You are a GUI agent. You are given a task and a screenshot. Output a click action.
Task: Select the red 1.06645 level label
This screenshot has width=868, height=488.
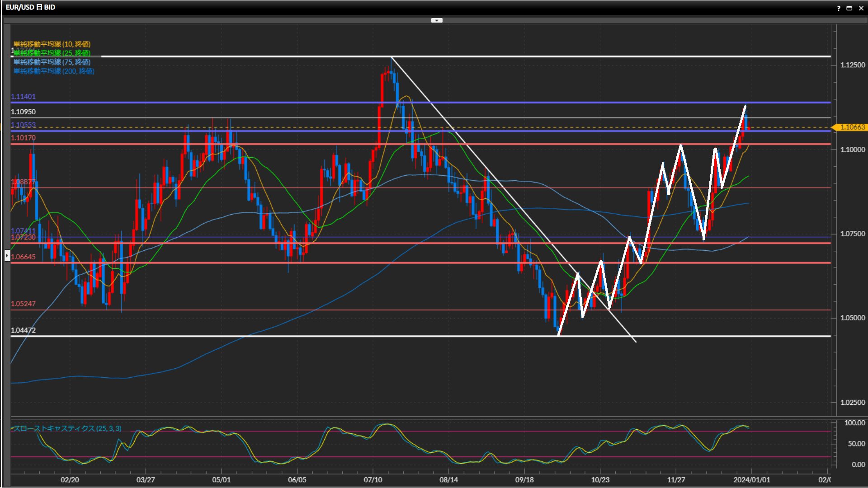coord(23,257)
